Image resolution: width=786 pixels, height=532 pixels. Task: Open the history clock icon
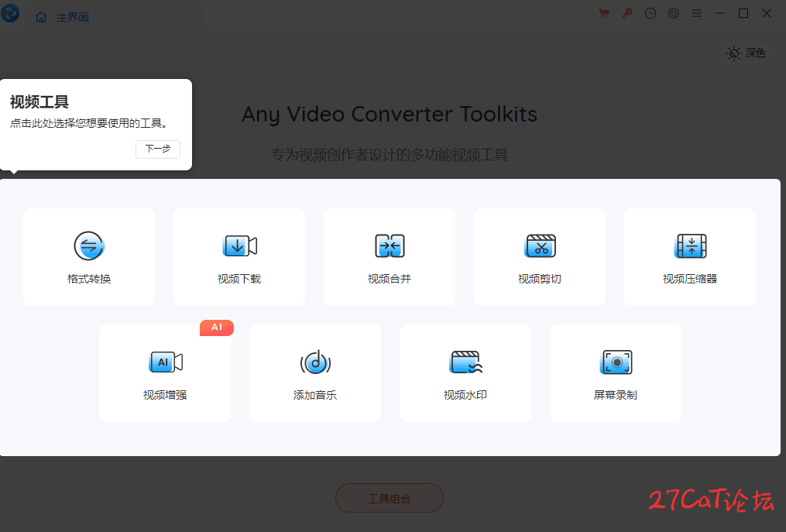tap(650, 13)
